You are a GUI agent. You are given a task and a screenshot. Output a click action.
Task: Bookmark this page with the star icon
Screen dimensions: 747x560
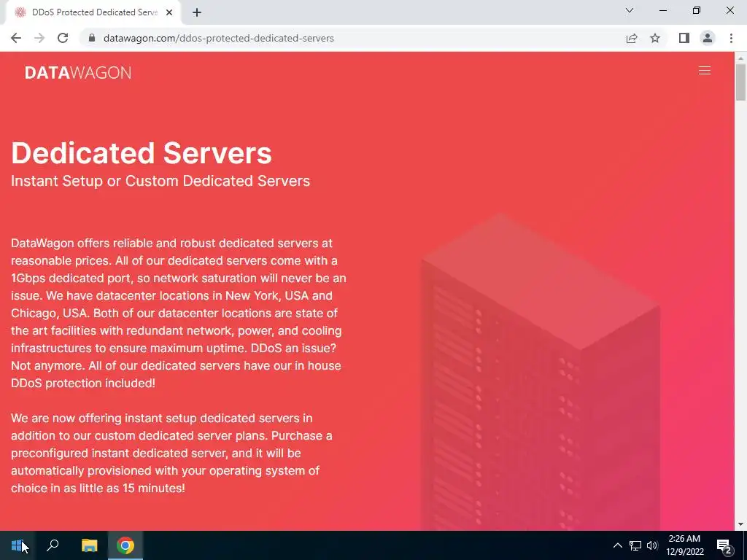click(x=655, y=38)
